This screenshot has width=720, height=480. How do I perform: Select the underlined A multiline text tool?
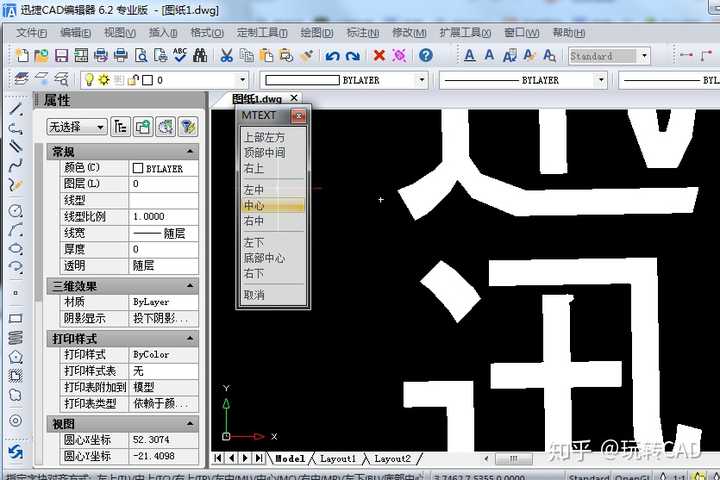point(469,56)
